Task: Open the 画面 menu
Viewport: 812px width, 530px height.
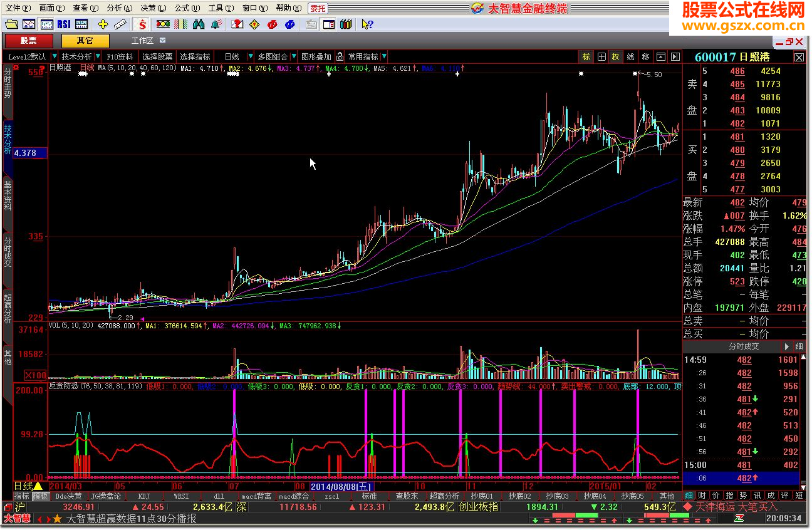Action: [51, 8]
